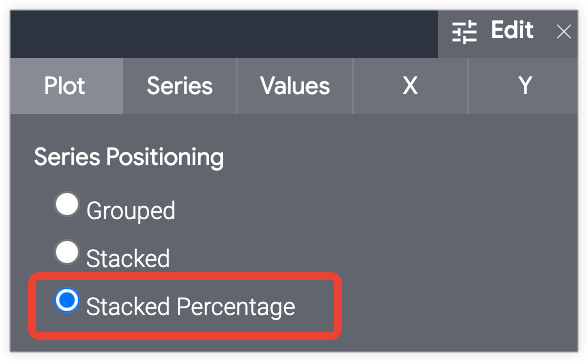Click the red highlight box border
Image resolution: width=588 pixels, height=362 pixels.
tap(185, 276)
